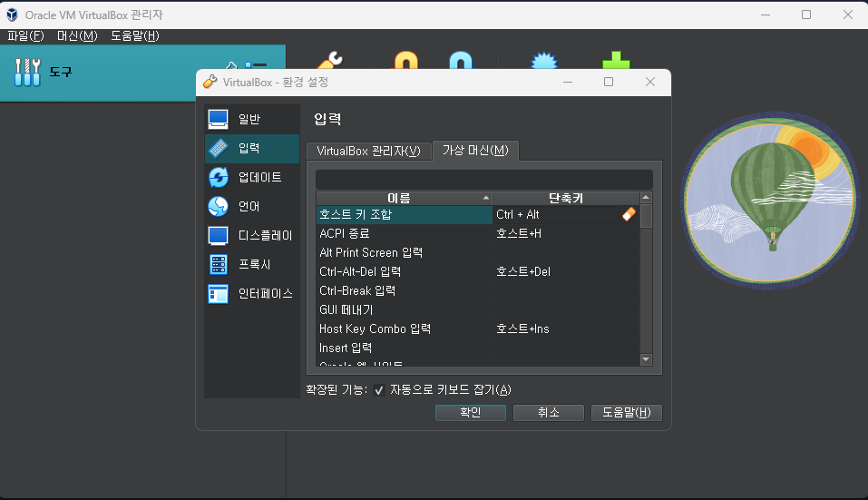Image resolution: width=868 pixels, height=500 pixels.
Task: Click the shortcut list scroll up arrow
Action: point(646,198)
